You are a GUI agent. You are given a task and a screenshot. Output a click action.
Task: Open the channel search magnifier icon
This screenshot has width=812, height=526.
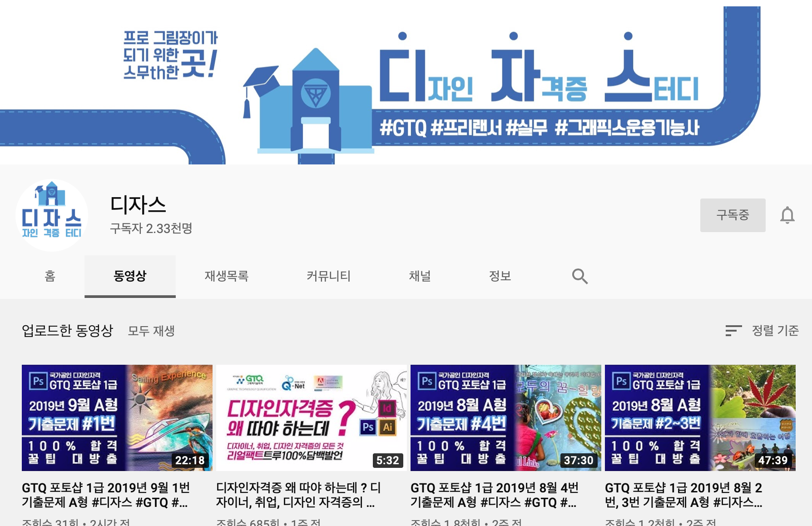[x=579, y=276]
